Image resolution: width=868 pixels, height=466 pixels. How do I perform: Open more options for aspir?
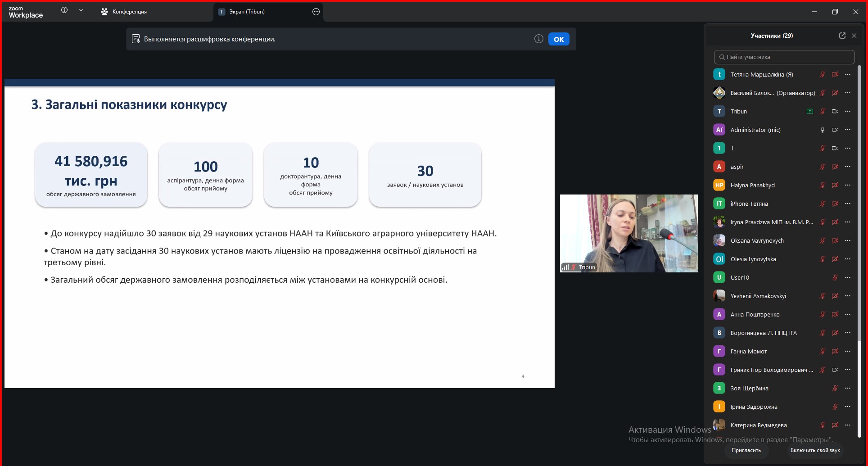coord(848,167)
